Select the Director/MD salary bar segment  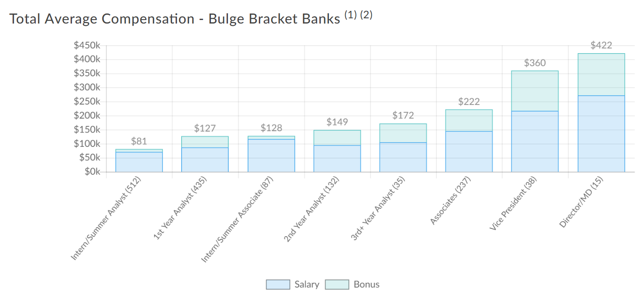(x=601, y=133)
